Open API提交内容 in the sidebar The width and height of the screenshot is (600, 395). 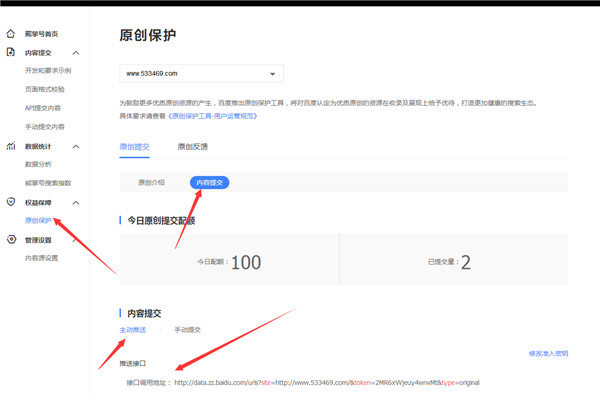(x=43, y=108)
